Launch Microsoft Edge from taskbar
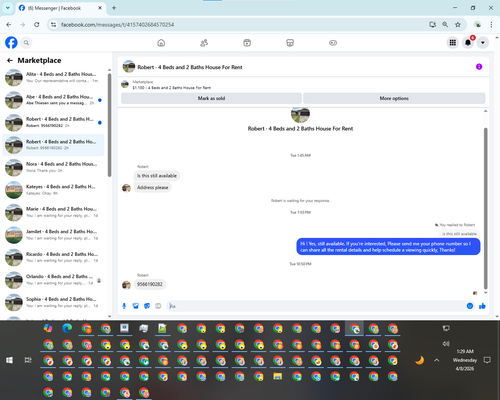 (67, 328)
